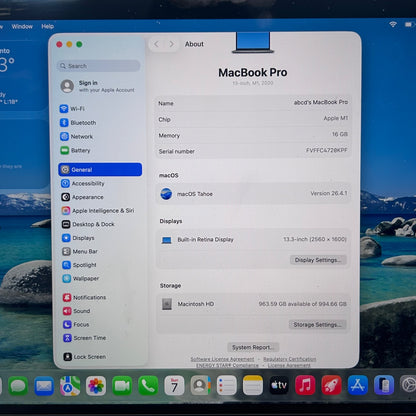The image size is (416, 416).
Task: Select Wallpaper in the sidebar
Action: 81,278
